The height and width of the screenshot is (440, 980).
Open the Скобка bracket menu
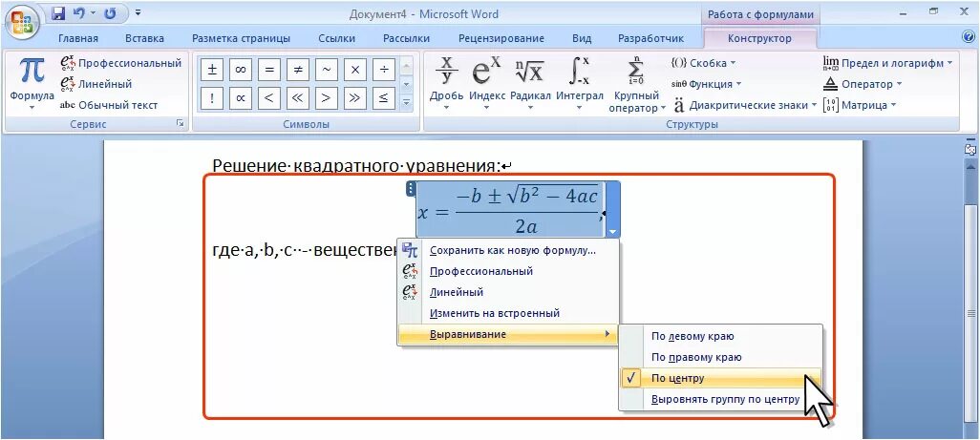tap(703, 63)
